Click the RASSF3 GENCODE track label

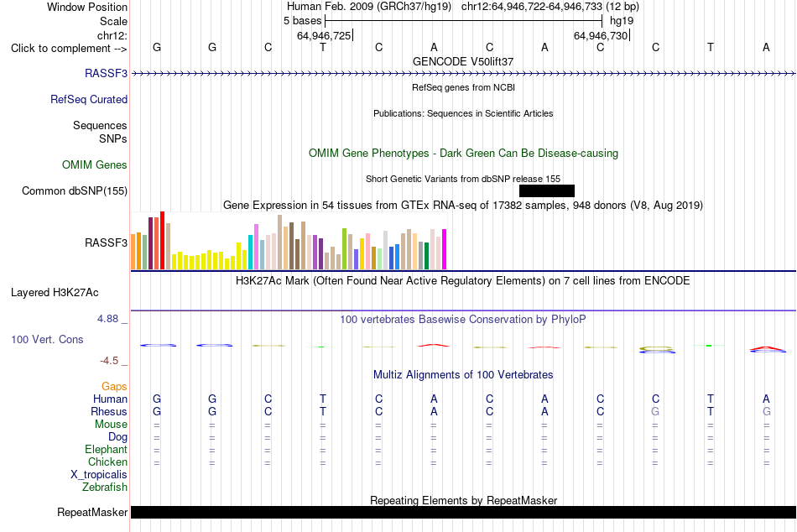(106, 73)
